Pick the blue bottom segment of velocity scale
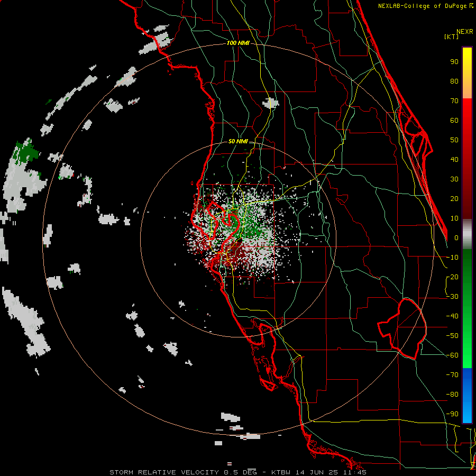This screenshot has height=476, width=476. (x=467, y=395)
